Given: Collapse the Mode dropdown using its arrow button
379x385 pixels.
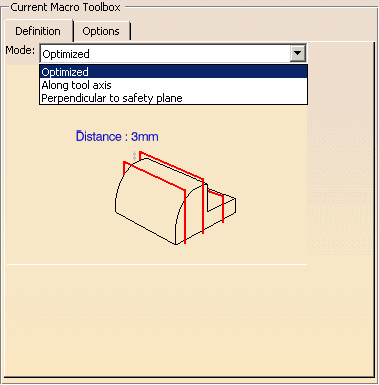Looking at the screenshot, I should [297, 53].
